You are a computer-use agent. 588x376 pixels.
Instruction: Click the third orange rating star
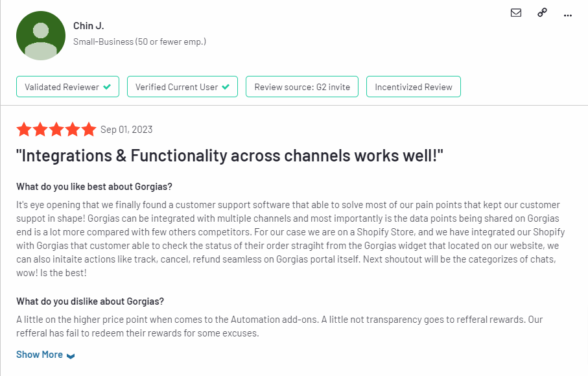pos(56,130)
